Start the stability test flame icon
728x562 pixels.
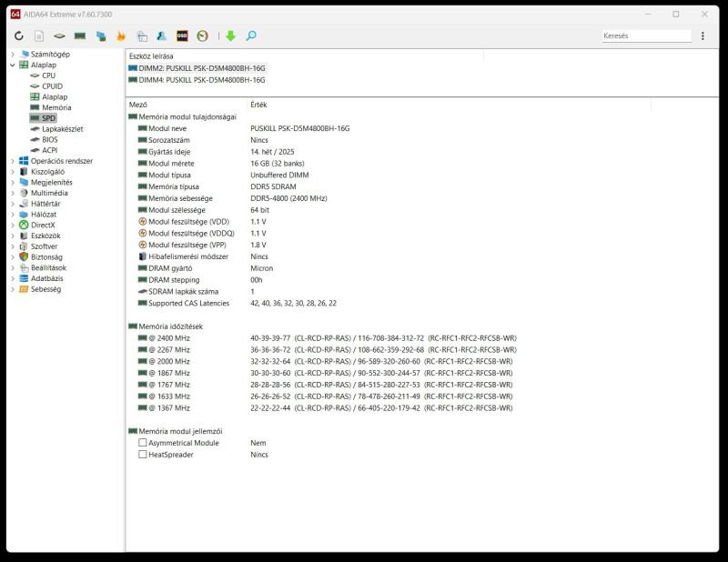121,35
